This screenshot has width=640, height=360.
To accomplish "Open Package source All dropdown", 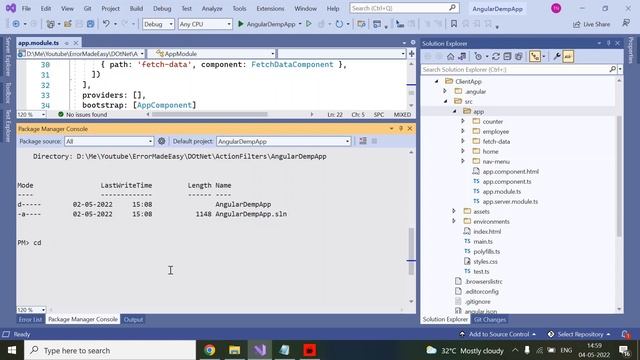I will 109,141.
